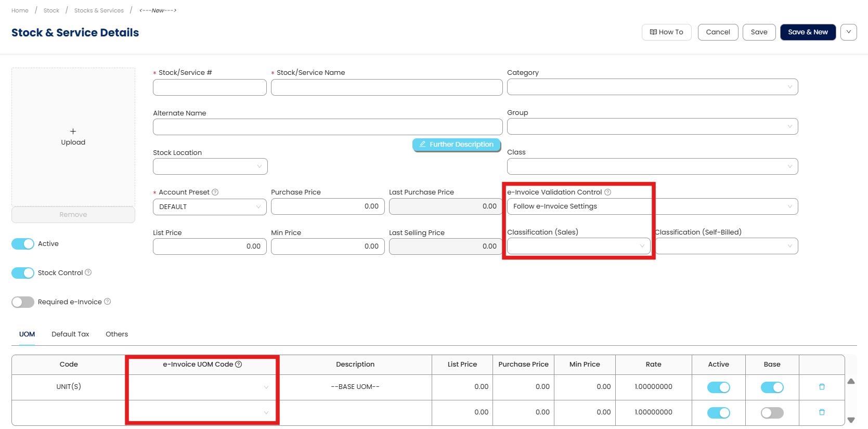Delete the UNIT(S) UOM row
The image size is (868, 429).
click(822, 387)
